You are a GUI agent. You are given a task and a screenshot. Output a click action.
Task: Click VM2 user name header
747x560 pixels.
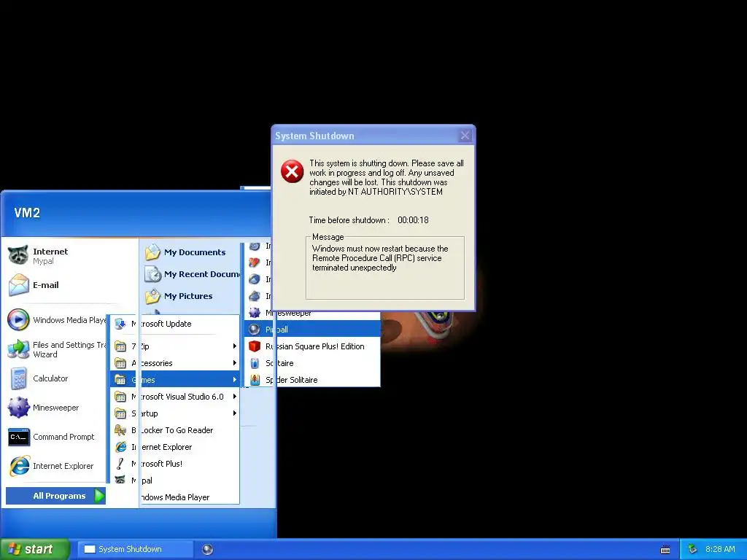click(27, 213)
